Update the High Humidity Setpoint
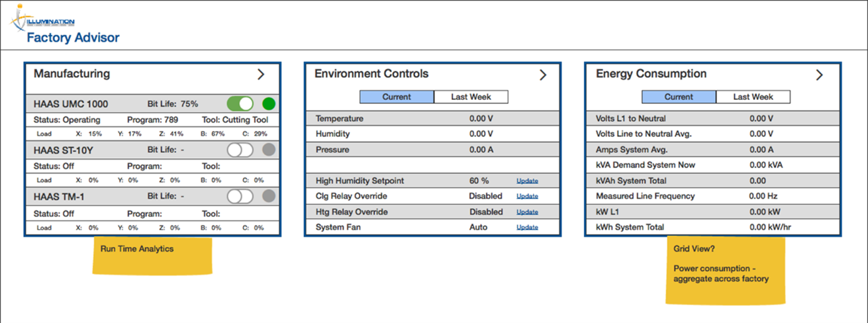This screenshot has width=868, height=323. pyautogui.click(x=527, y=181)
